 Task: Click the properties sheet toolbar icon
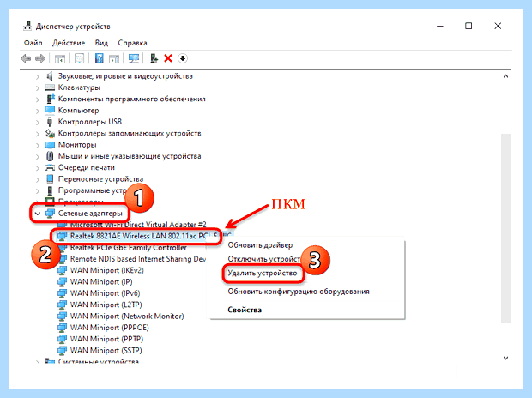pyautogui.click(x=80, y=58)
